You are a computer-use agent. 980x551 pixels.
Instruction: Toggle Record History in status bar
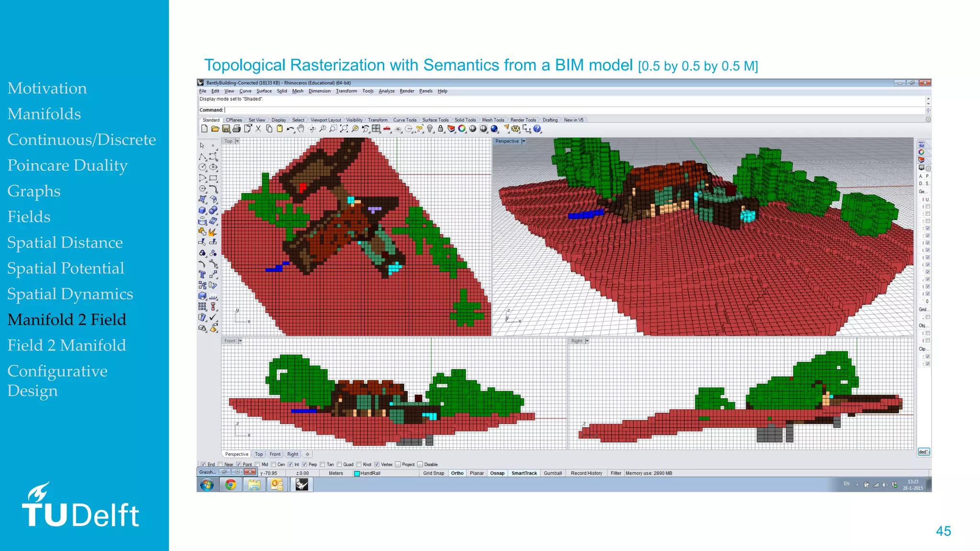point(587,473)
